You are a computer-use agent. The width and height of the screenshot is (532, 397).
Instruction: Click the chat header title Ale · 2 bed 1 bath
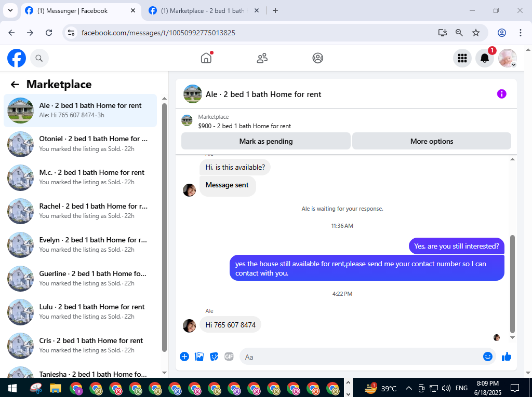[x=263, y=94]
